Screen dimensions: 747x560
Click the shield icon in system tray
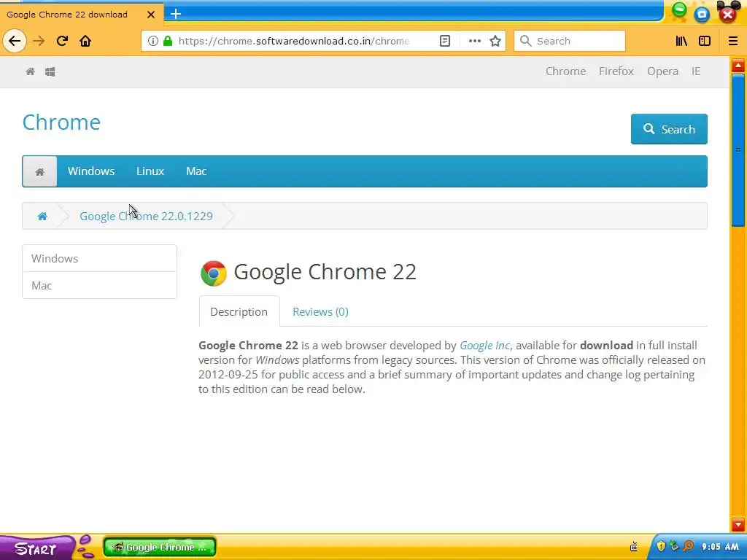661,546
